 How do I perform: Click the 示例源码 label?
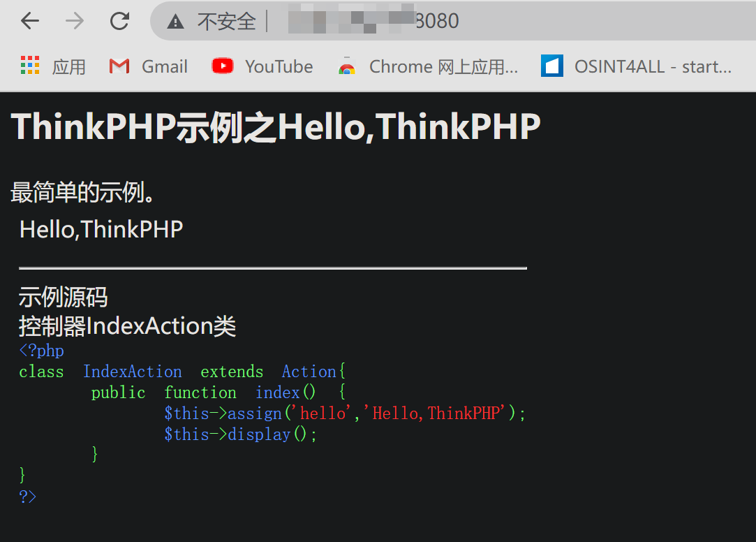(x=63, y=297)
